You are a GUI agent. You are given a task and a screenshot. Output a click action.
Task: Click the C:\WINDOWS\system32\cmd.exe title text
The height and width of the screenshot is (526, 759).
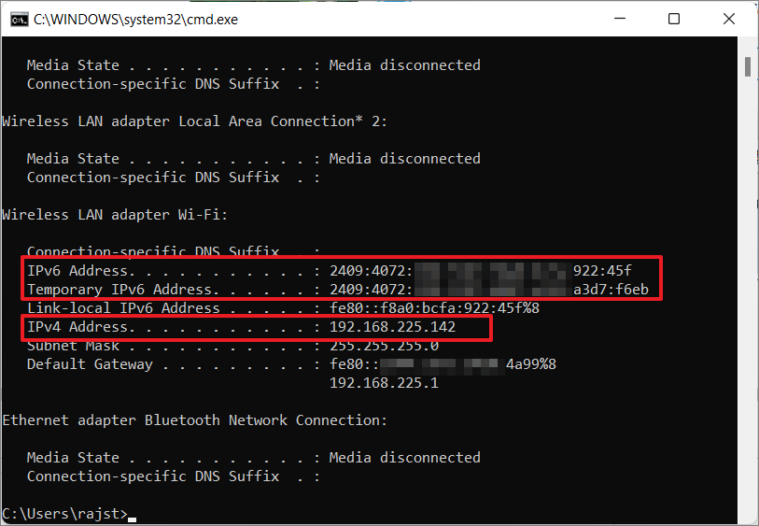pos(136,19)
